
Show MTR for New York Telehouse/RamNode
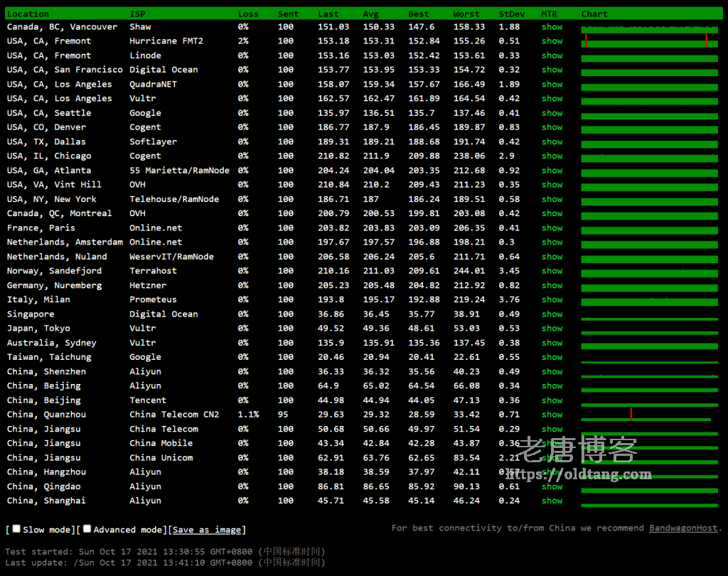(x=552, y=199)
